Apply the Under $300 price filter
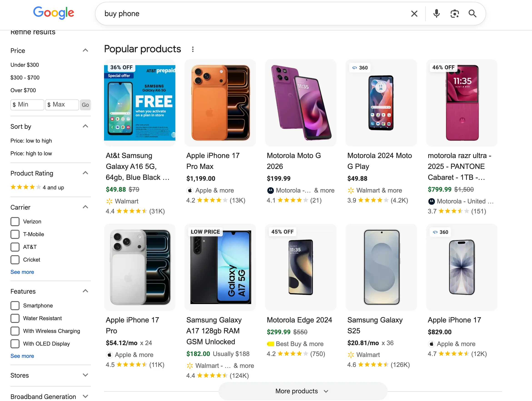Viewport: 532px width, 401px height. point(25,65)
